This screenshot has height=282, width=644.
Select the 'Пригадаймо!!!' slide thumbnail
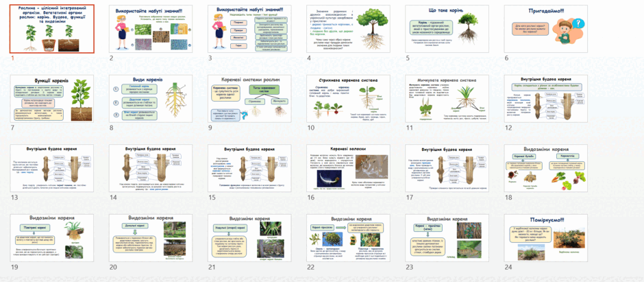click(545, 29)
